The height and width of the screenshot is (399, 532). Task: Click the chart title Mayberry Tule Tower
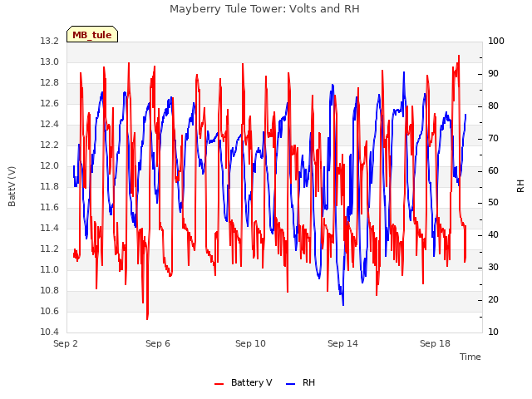pyautogui.click(x=264, y=9)
